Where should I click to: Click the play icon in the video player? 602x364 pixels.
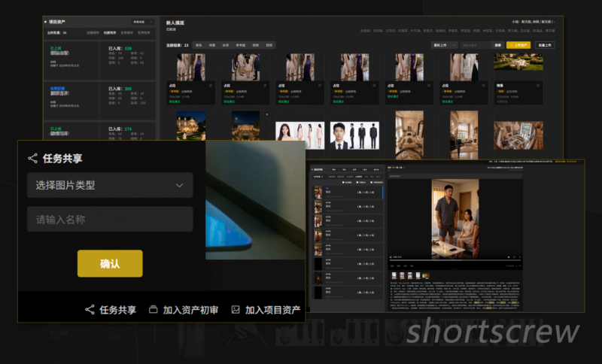point(391,257)
